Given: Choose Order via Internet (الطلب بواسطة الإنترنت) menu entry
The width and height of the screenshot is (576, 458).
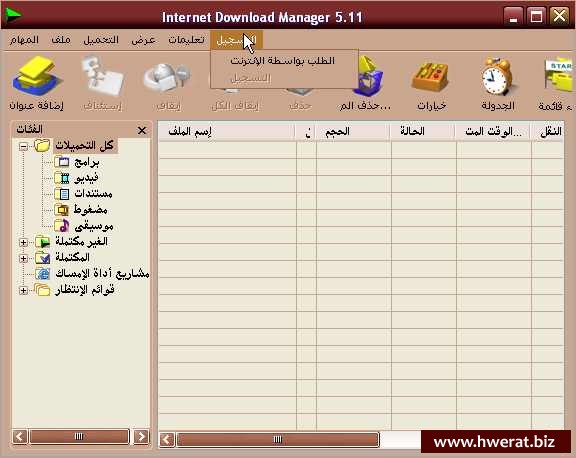Looking at the screenshot, I should pyautogui.click(x=283, y=61).
